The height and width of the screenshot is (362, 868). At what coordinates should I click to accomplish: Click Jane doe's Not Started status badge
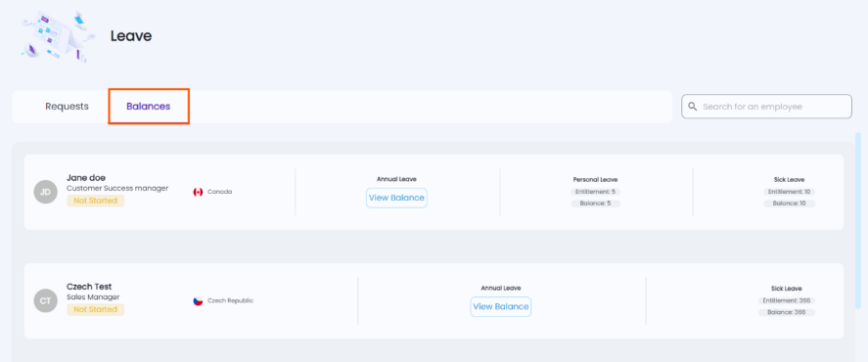point(95,201)
